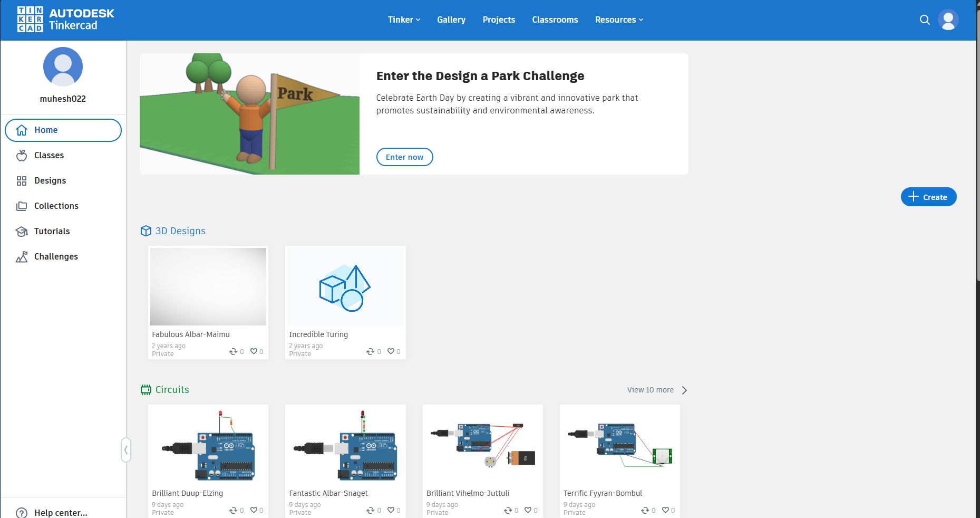This screenshot has height=518, width=980.
Task: Open the Brilliant Duup-Elzing circuit thumbnail
Action: (208, 445)
